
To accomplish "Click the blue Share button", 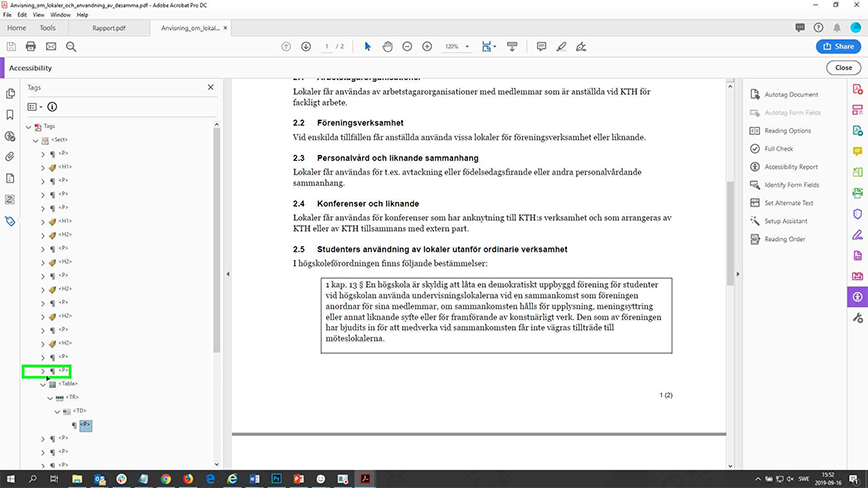I will point(838,47).
